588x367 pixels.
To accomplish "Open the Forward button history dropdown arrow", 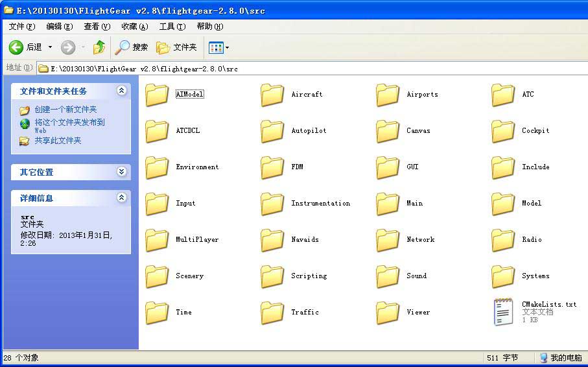I will pos(83,47).
